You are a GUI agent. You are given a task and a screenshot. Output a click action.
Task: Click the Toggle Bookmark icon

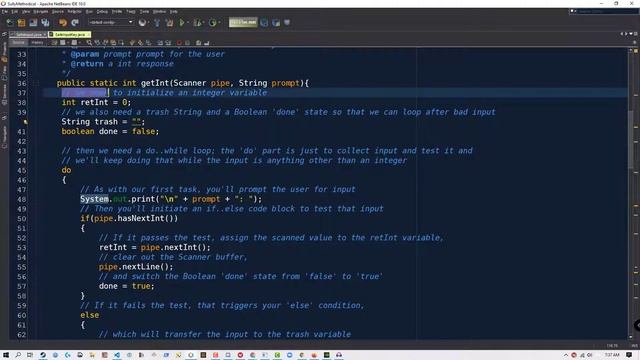pyautogui.click(x=148, y=42)
